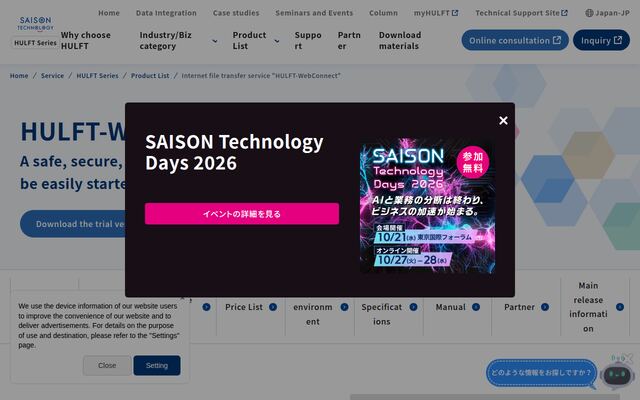Open Seminars and Events link
Screen dimensions: 640x400
pos(314,13)
